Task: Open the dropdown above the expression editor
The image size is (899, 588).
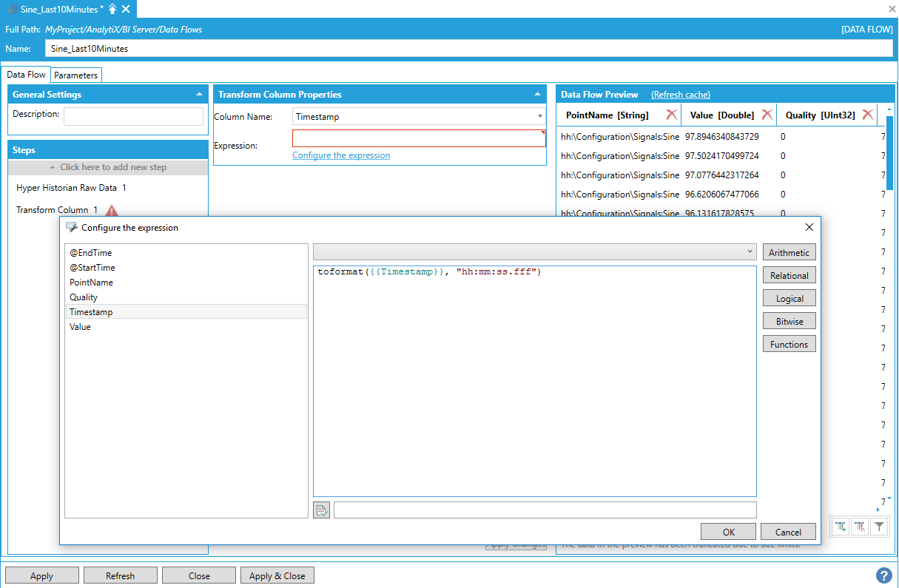Action: point(751,252)
